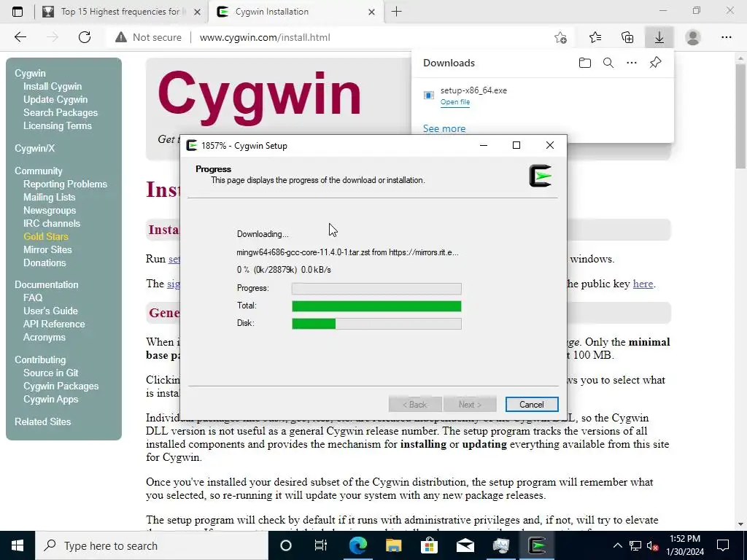Open Mirror Sites sidebar link

tap(47, 249)
